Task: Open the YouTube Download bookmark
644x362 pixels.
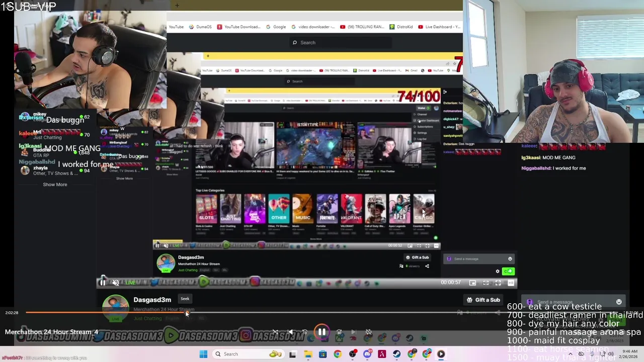Action: [x=238, y=27]
